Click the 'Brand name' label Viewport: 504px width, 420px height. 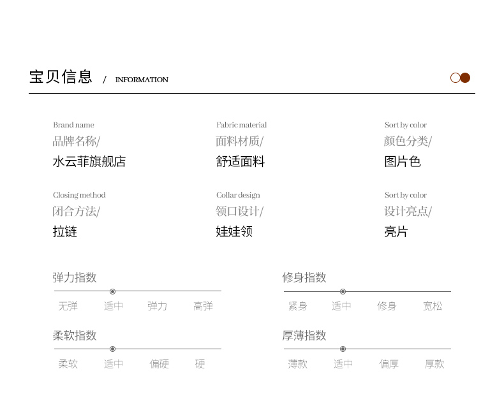coord(73,125)
